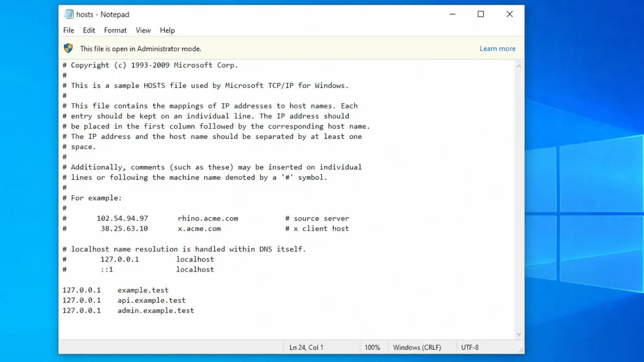The height and width of the screenshot is (362, 644).
Task: Open the File menu
Action: pos(69,31)
